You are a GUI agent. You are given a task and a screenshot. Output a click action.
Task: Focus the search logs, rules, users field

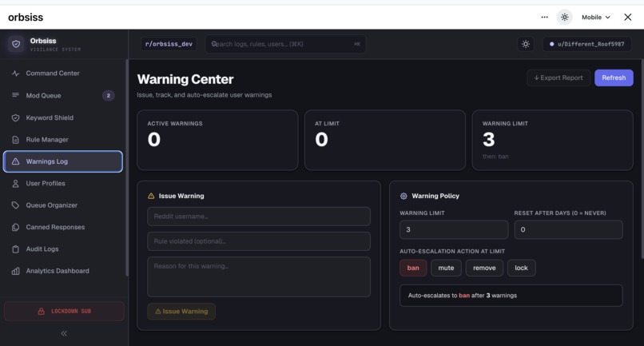click(285, 44)
